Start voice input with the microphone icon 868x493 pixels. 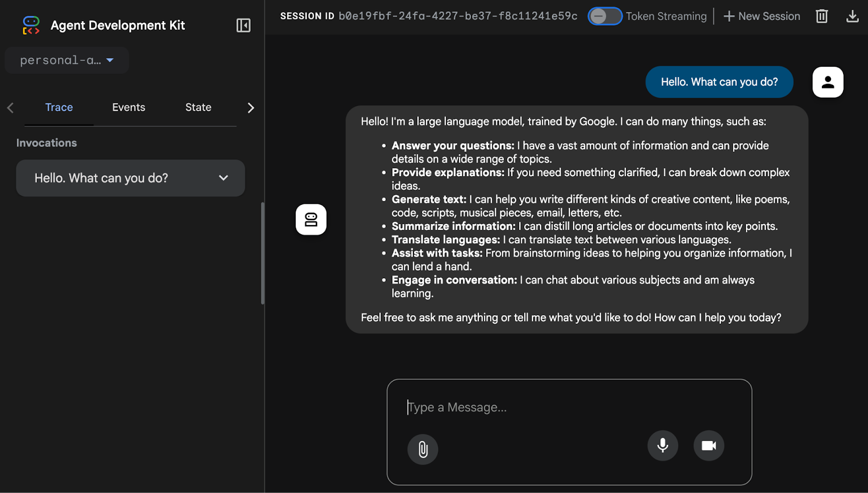[662, 445]
